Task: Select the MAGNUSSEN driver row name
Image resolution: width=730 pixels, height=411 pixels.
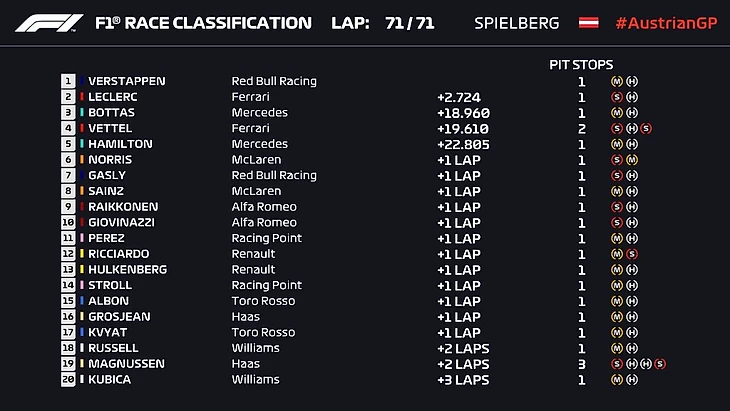Action: tap(127, 364)
